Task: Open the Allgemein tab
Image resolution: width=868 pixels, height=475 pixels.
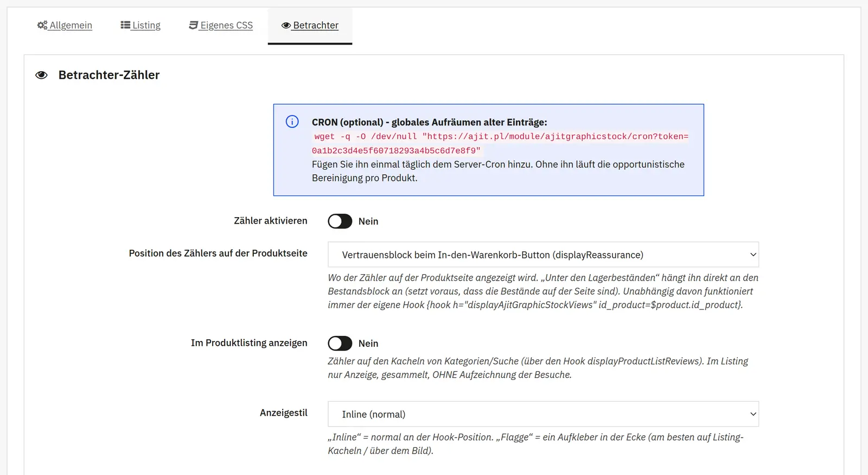Action: pyautogui.click(x=65, y=25)
